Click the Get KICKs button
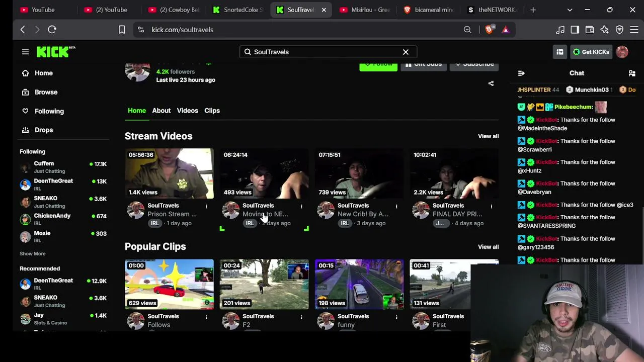The image size is (644, 362). 591,52
